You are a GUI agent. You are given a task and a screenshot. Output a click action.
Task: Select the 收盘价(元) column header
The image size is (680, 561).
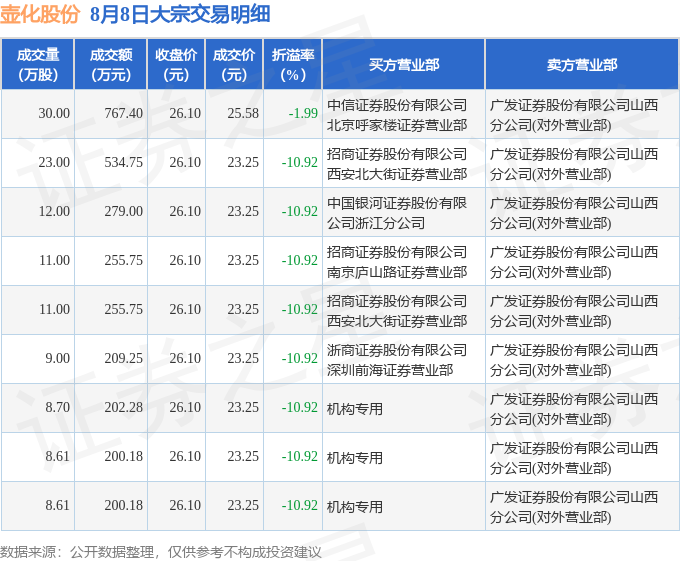176,64
